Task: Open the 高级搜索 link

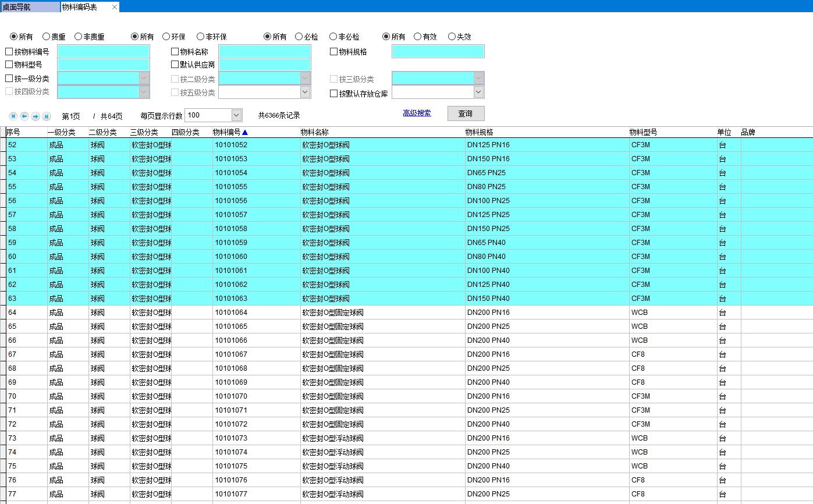Action: pos(417,113)
